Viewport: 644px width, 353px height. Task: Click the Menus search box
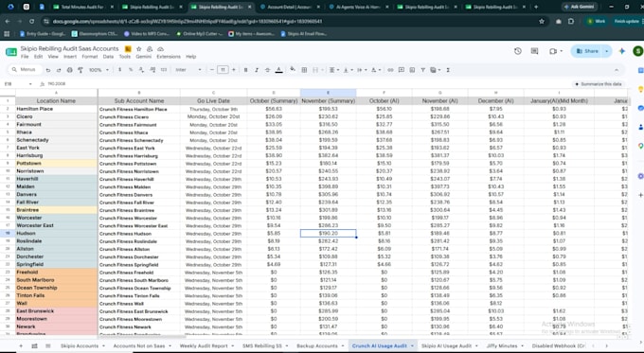pos(26,70)
